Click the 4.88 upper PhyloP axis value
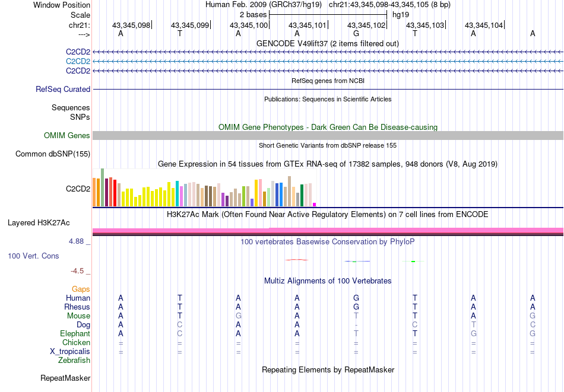This screenshot has height=392, width=564. (x=76, y=241)
